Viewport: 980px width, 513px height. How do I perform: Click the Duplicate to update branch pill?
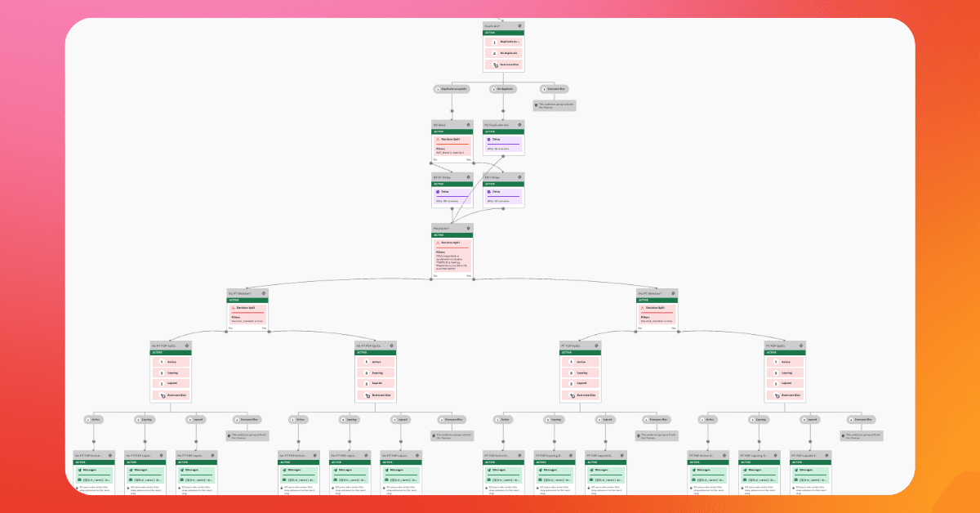[x=452, y=89]
